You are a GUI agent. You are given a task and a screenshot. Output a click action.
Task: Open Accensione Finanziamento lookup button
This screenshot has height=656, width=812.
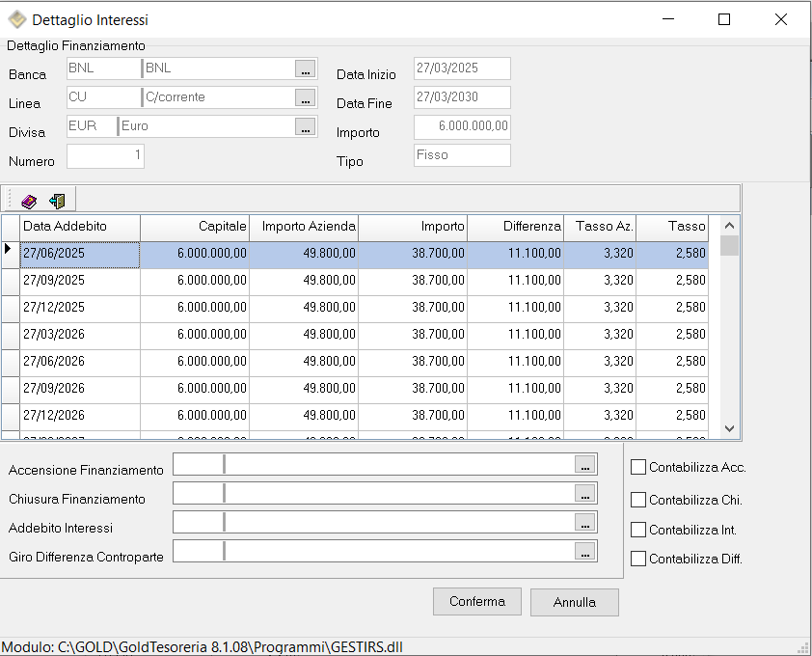584,465
